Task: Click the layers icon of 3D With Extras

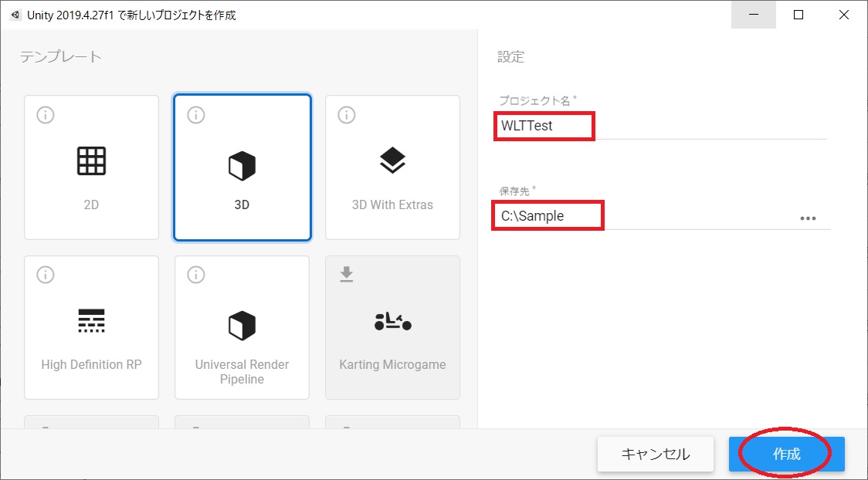Action: point(392,161)
